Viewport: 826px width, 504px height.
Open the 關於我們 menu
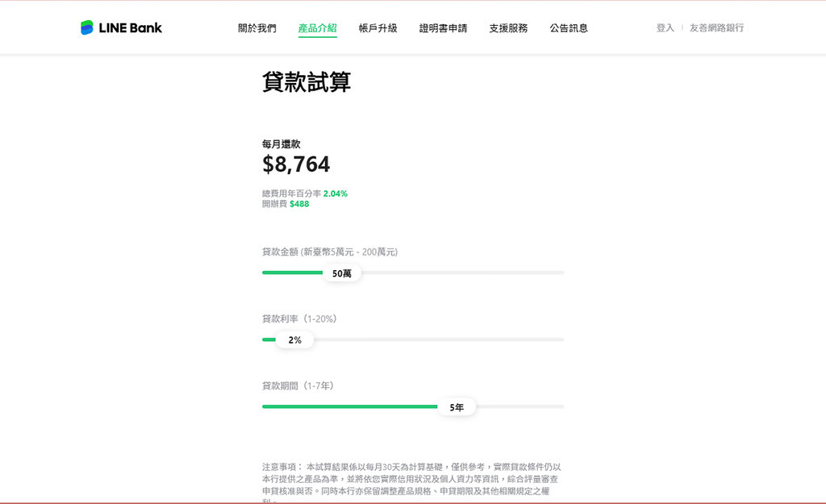[257, 28]
